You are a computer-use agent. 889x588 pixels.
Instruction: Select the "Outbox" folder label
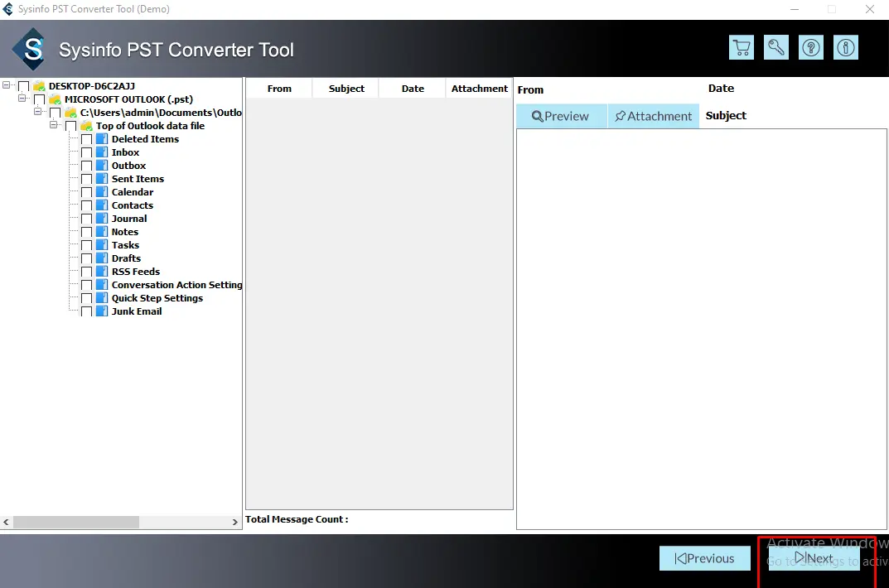pyautogui.click(x=128, y=166)
